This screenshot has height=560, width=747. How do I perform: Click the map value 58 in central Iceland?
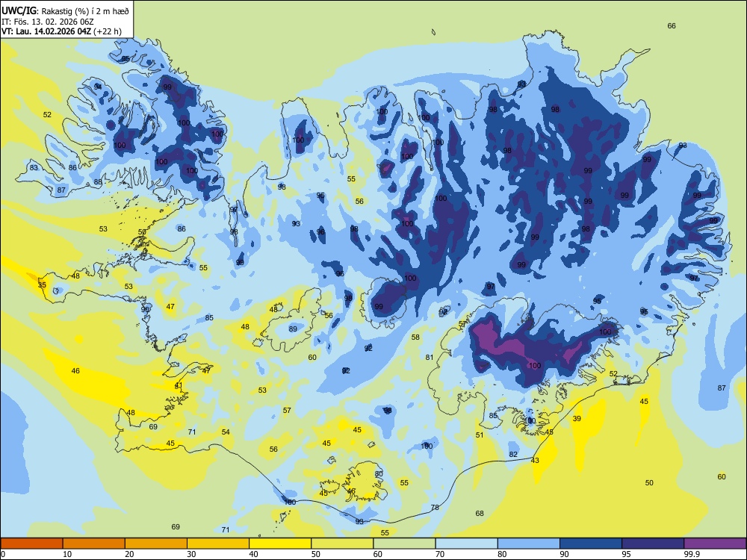(x=415, y=337)
